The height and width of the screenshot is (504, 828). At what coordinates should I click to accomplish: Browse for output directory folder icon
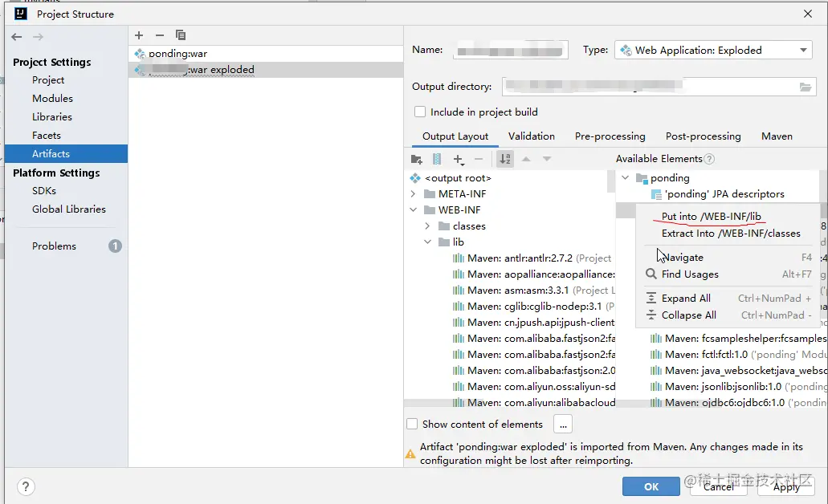pos(806,87)
